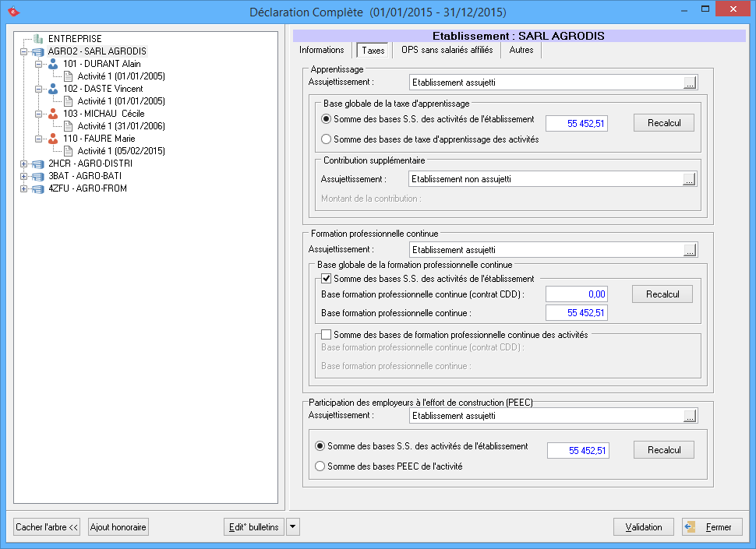The width and height of the screenshot is (756, 549).
Task: Open the OPS sans salariés affiliés tab
Action: tap(447, 50)
